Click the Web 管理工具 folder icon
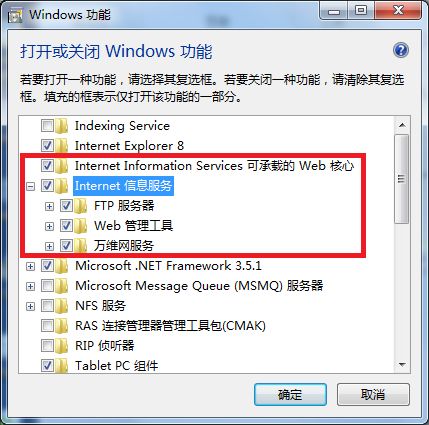Screen dimensions: 429x425 point(81,226)
